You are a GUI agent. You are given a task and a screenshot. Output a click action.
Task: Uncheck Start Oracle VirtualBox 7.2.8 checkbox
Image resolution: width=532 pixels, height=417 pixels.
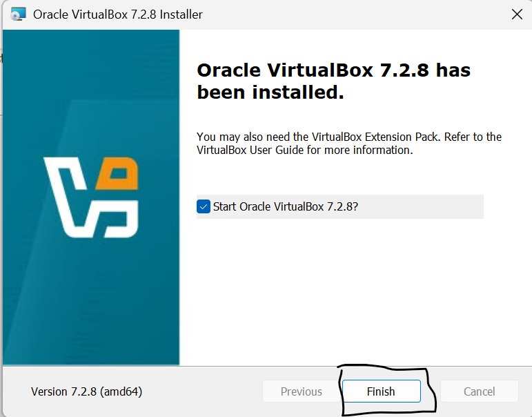(x=204, y=206)
